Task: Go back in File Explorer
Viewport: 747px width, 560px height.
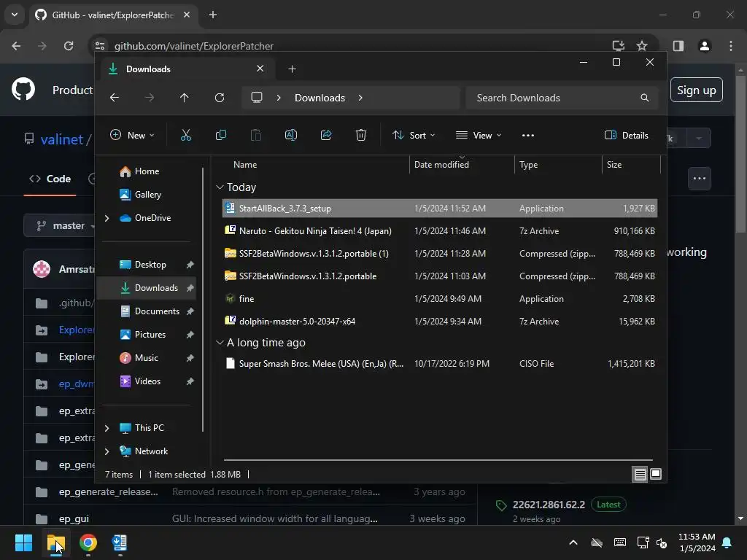Action: click(x=115, y=98)
